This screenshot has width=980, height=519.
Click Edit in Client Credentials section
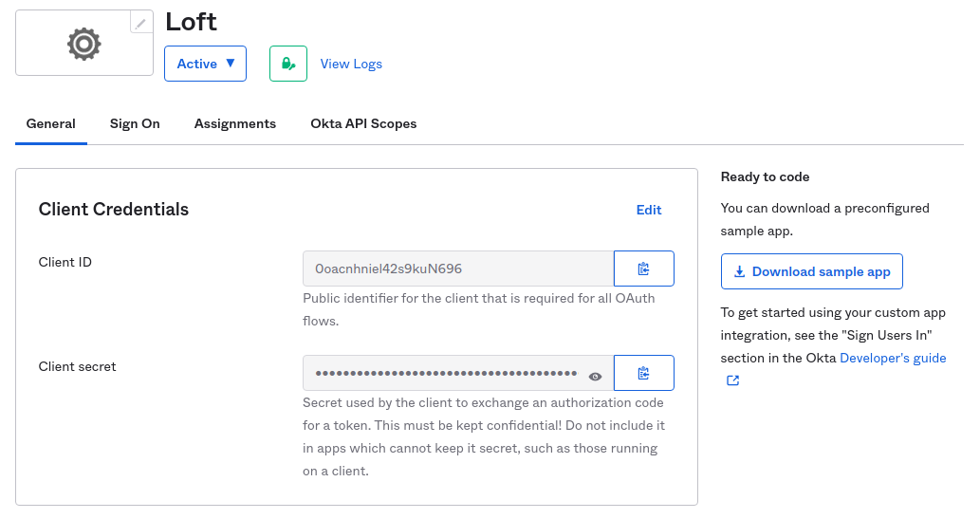pyautogui.click(x=649, y=210)
